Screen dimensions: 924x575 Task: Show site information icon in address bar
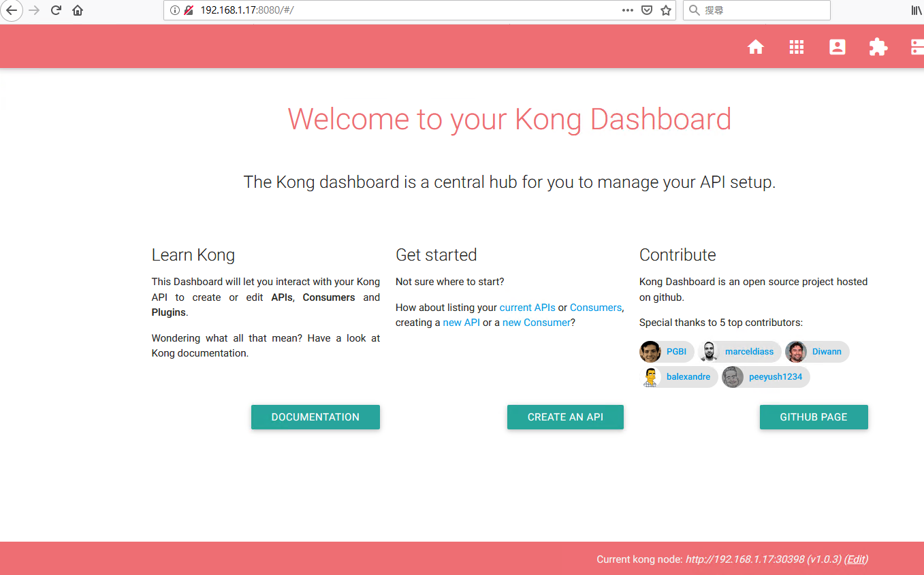(174, 10)
